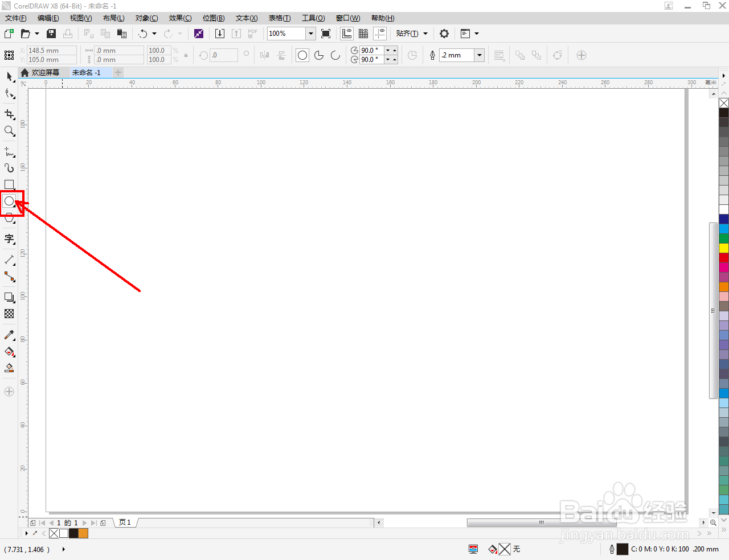Choose Arc shape mode button
Screen dimensions: 729x560
(x=335, y=55)
